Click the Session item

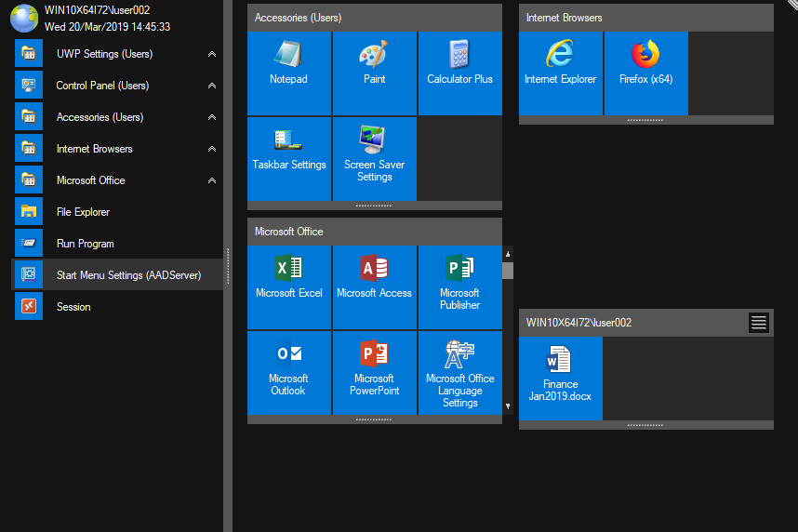(73, 307)
